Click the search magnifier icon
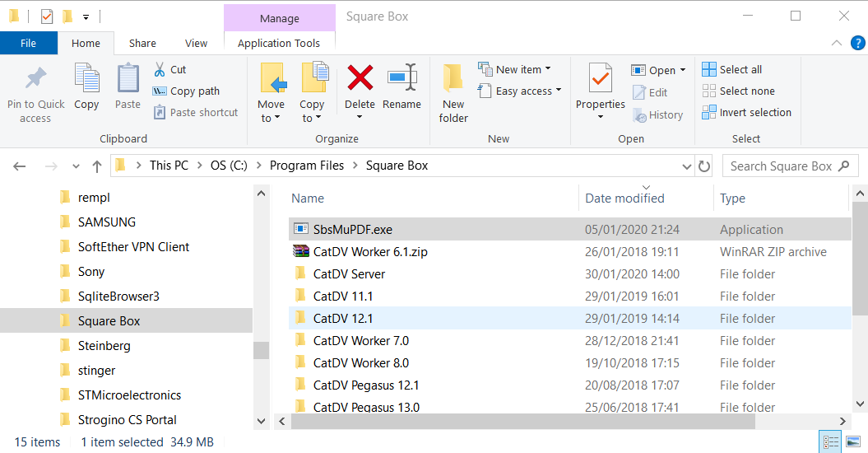The width and height of the screenshot is (868, 453). click(844, 166)
